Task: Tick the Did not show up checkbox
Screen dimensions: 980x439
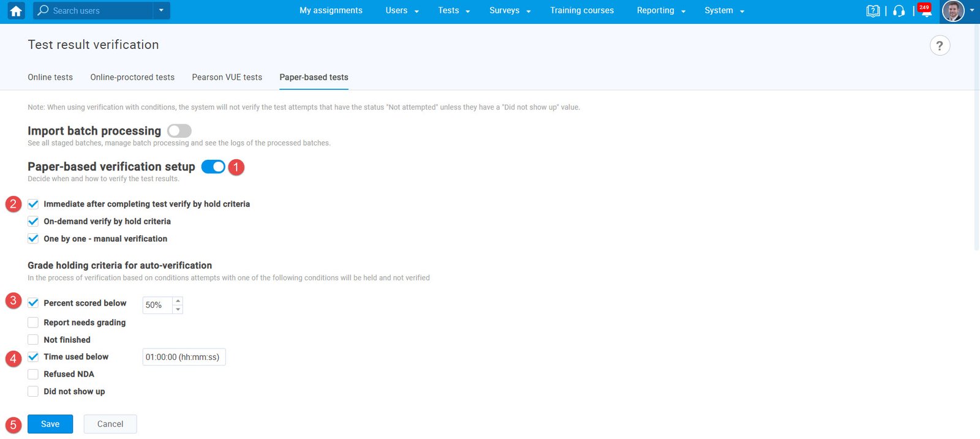Action: (x=33, y=392)
